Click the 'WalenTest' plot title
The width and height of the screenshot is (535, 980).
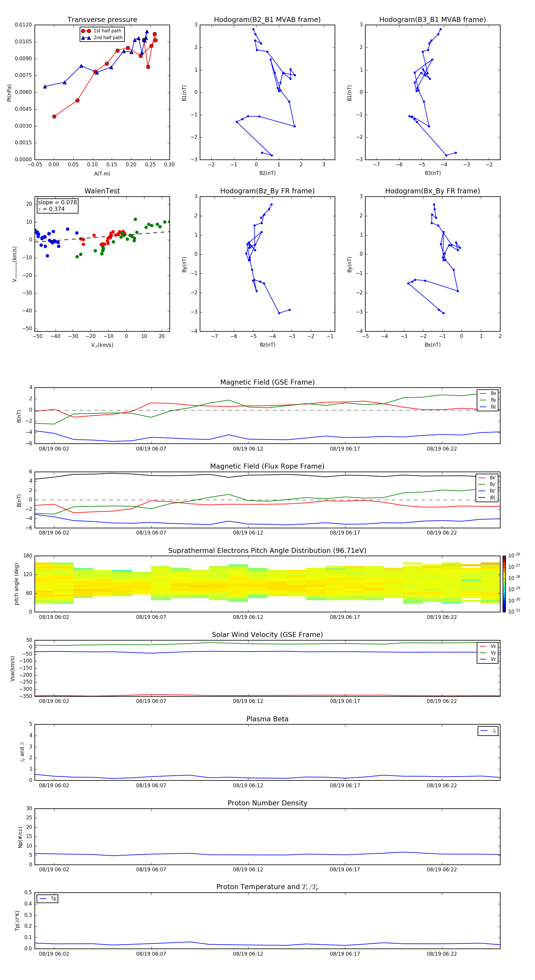pos(102,191)
